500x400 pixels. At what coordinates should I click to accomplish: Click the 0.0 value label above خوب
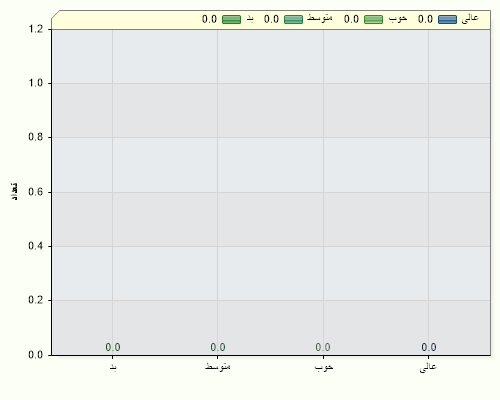pos(323,347)
